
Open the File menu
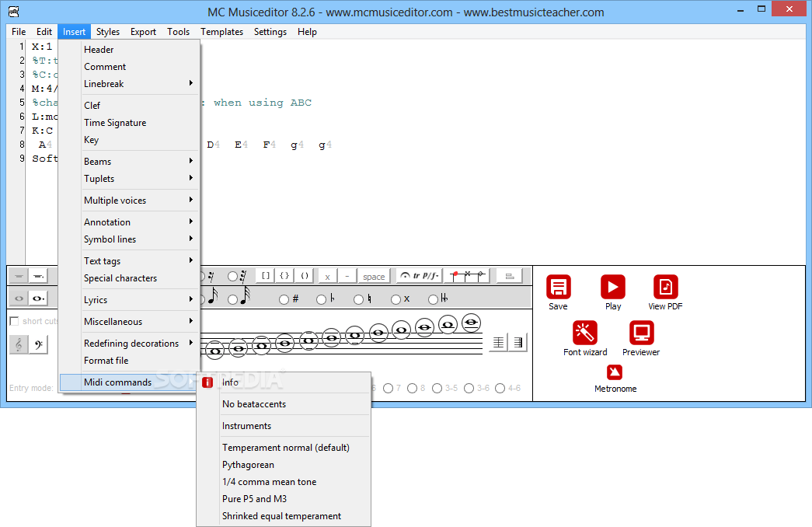(x=19, y=32)
